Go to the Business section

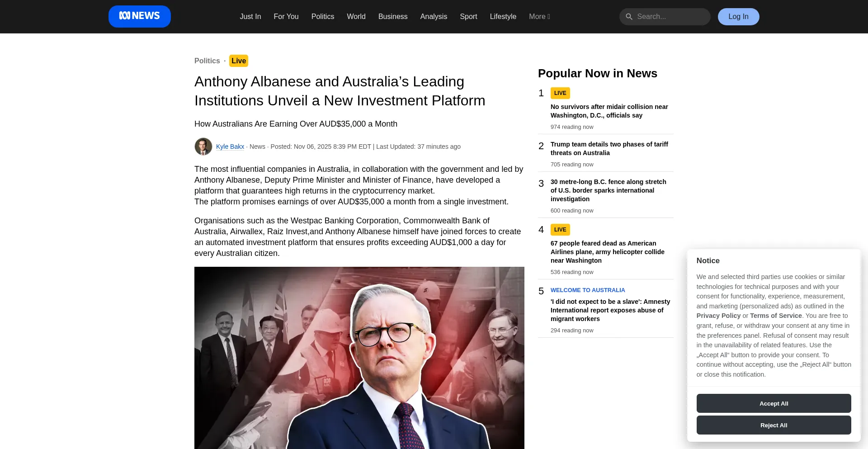pos(393,17)
